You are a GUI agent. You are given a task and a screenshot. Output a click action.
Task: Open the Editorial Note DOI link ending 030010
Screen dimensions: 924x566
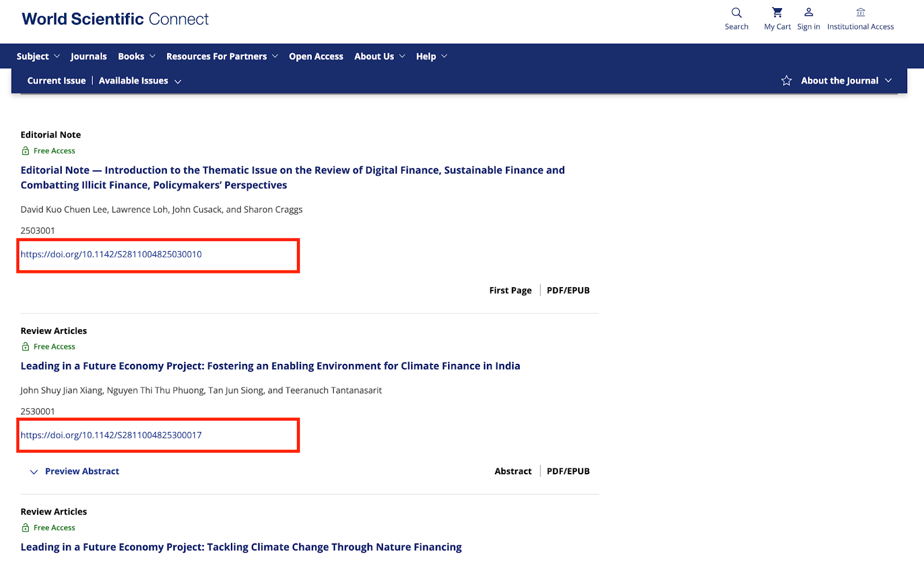coord(111,254)
